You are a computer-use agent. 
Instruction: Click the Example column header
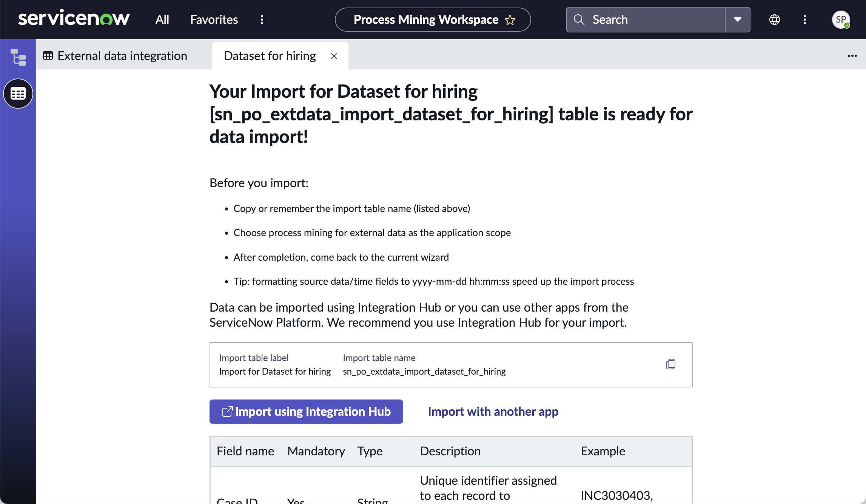click(603, 451)
